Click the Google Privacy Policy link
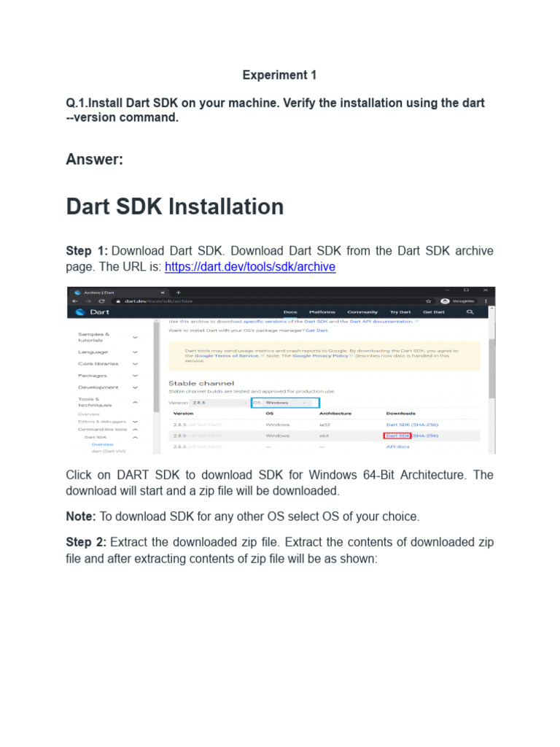The image size is (560, 747). 320,356
